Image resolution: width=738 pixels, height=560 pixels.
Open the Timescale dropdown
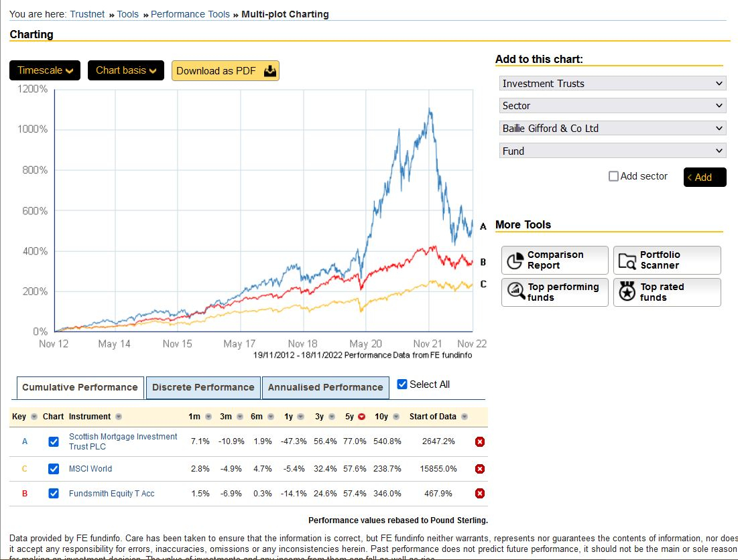point(45,70)
